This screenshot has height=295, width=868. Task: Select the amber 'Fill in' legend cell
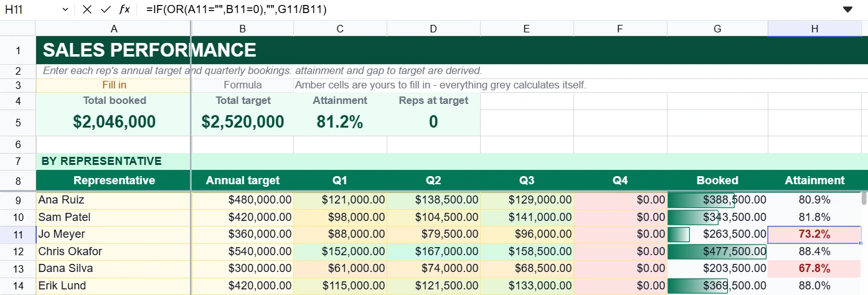pos(114,85)
